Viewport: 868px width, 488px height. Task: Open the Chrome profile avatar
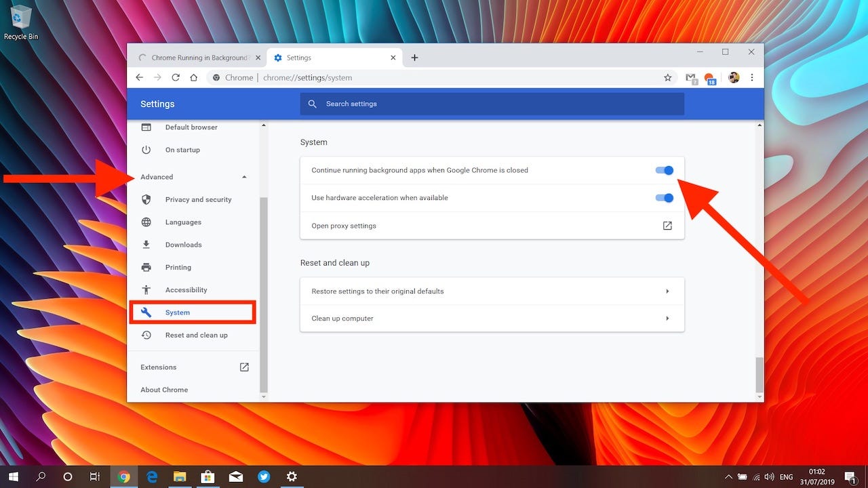click(734, 78)
